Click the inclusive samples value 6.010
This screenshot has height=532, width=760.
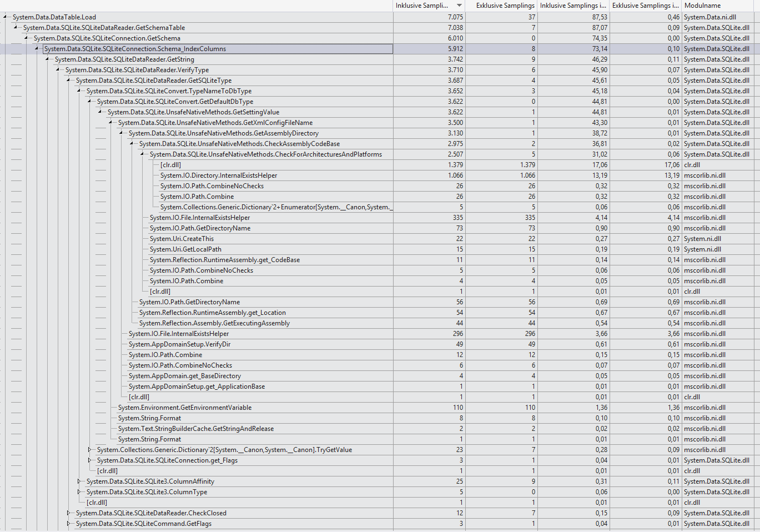coord(455,38)
